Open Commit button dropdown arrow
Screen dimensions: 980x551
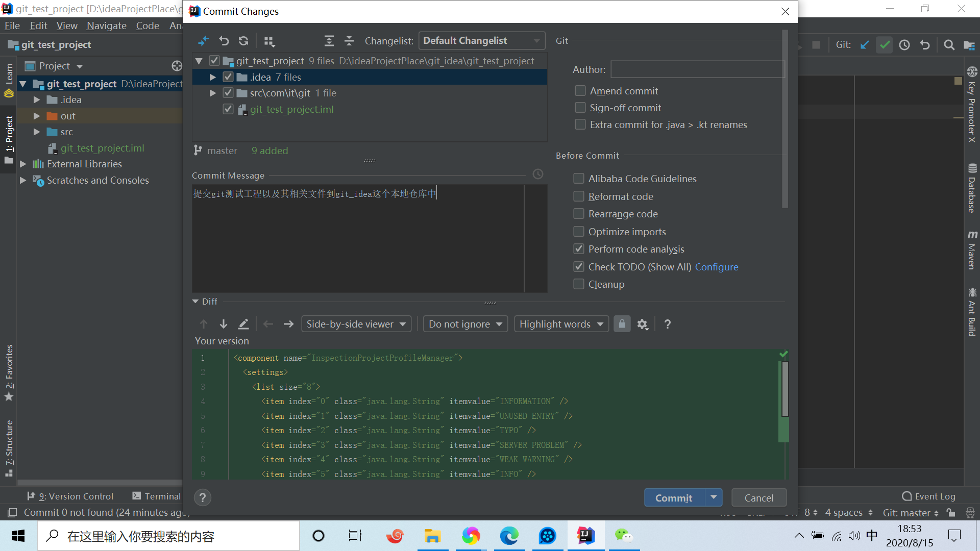tap(714, 497)
